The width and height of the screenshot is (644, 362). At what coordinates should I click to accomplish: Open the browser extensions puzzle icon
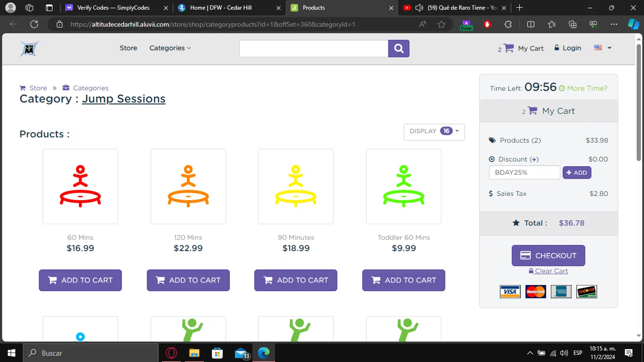pyautogui.click(x=508, y=24)
